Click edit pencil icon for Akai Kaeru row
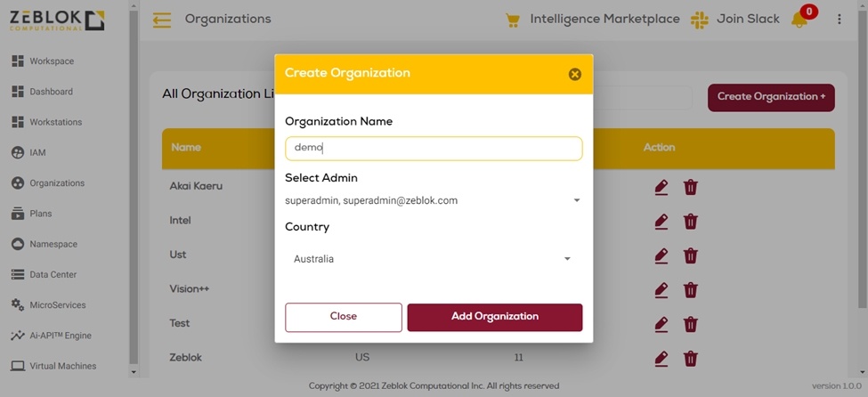868x397 pixels. (661, 187)
